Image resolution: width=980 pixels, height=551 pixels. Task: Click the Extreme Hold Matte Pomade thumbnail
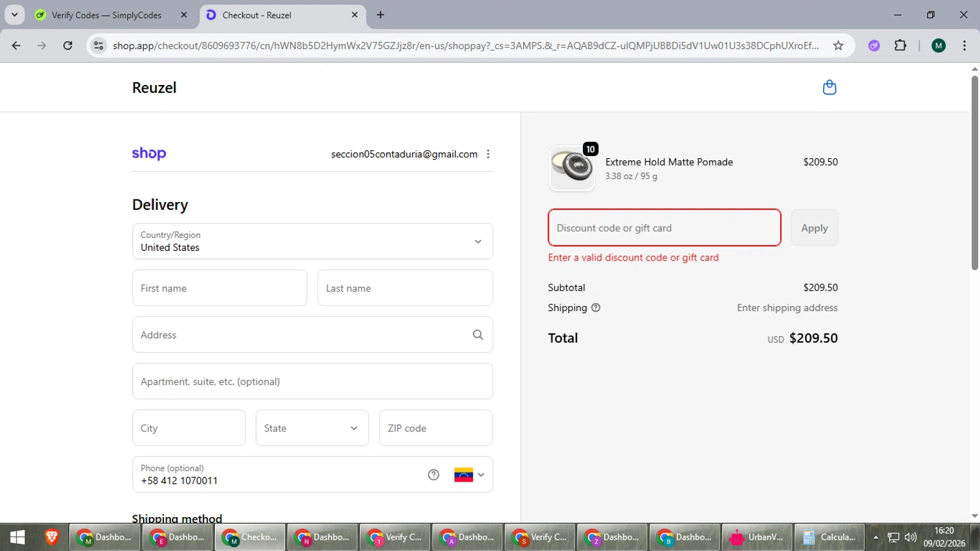[572, 168]
